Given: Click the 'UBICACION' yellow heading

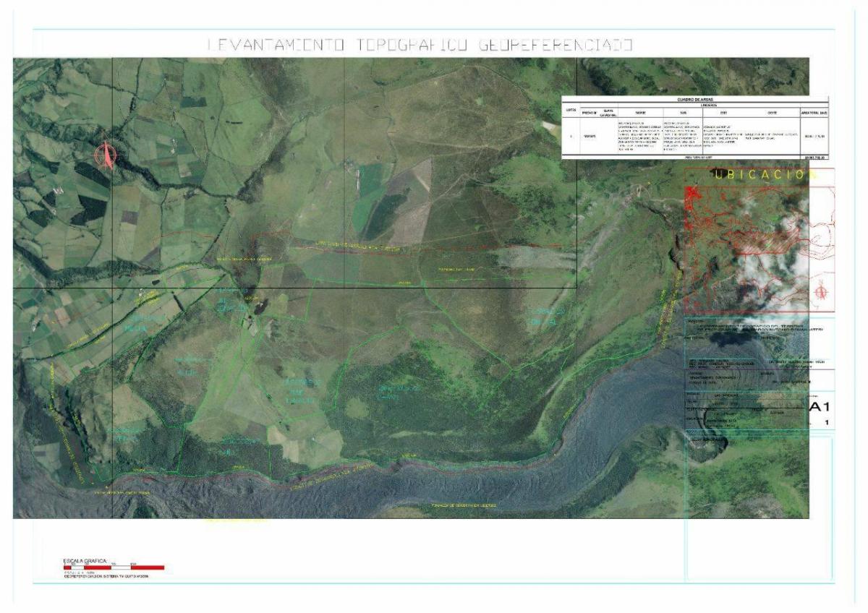Looking at the screenshot, I should (759, 175).
